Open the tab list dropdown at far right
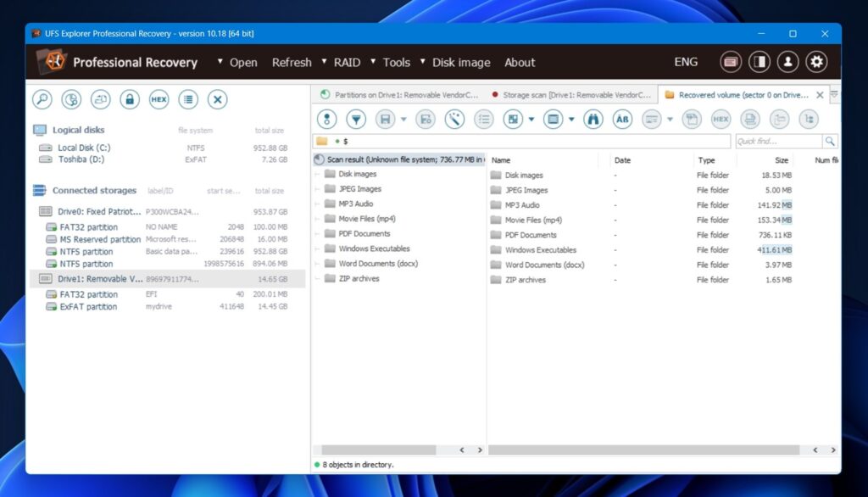 pyautogui.click(x=834, y=95)
